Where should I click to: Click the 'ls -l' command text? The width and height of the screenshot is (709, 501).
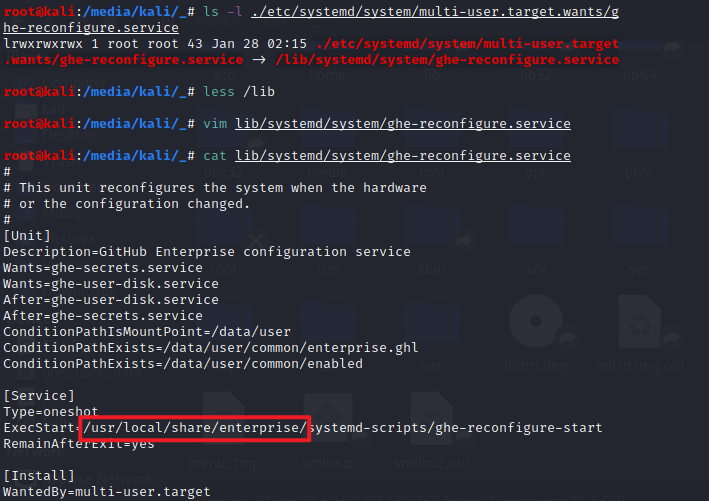[223, 12]
